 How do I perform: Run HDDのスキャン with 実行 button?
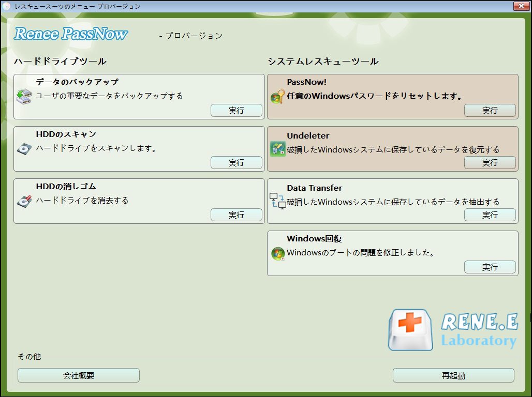click(x=237, y=163)
